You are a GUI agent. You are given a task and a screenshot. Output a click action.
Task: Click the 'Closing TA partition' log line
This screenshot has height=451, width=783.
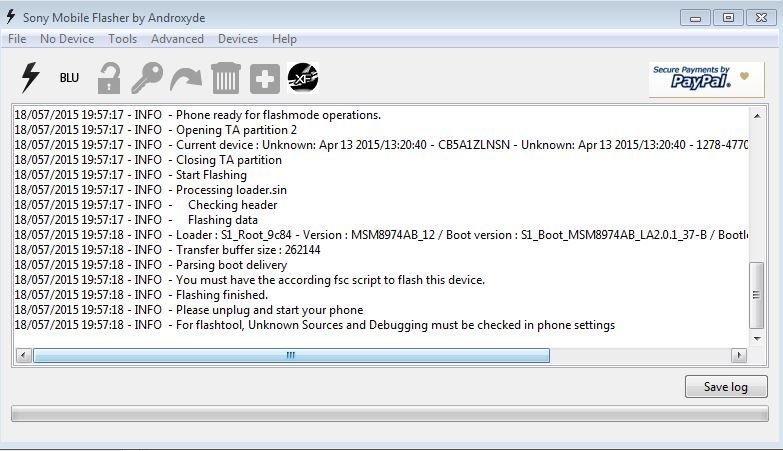tap(148, 160)
